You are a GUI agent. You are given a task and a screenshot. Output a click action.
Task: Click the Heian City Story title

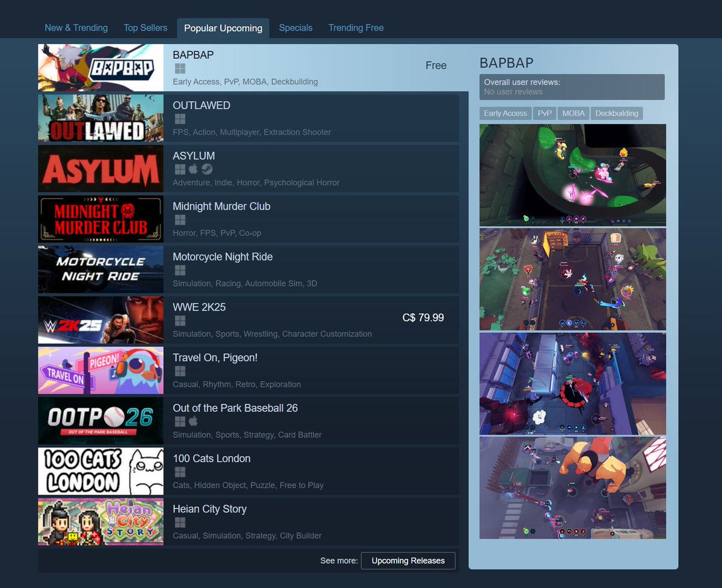point(209,509)
